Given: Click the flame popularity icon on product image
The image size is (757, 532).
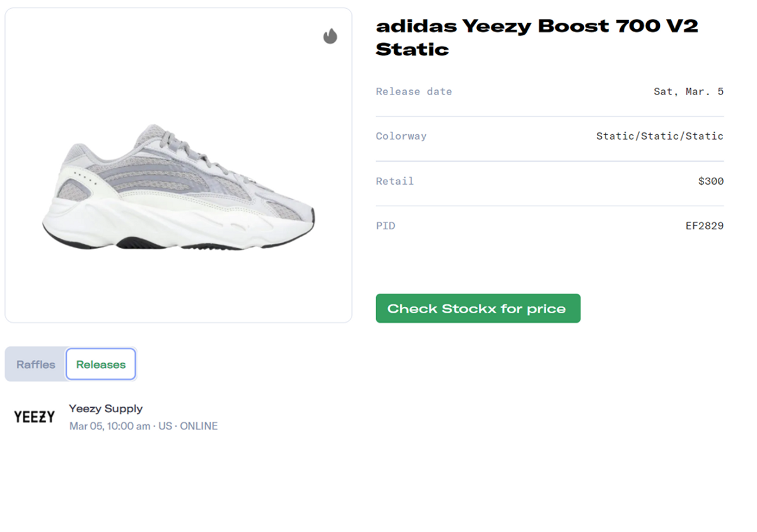Looking at the screenshot, I should [329, 37].
